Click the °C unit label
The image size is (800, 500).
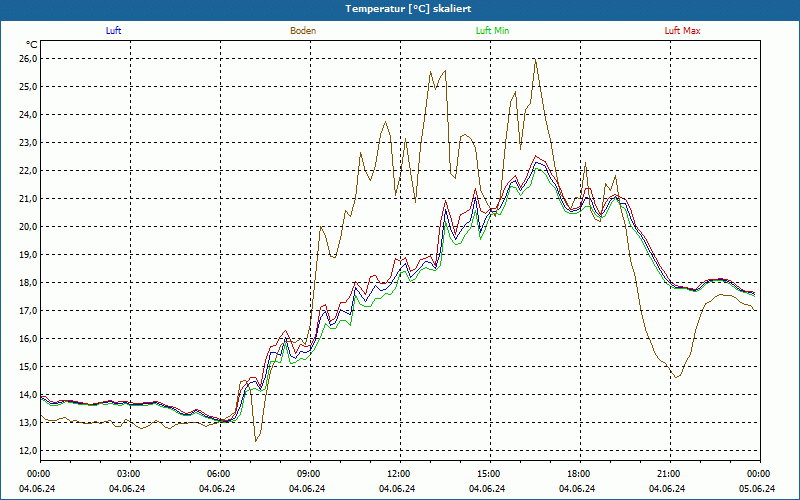coord(32,45)
